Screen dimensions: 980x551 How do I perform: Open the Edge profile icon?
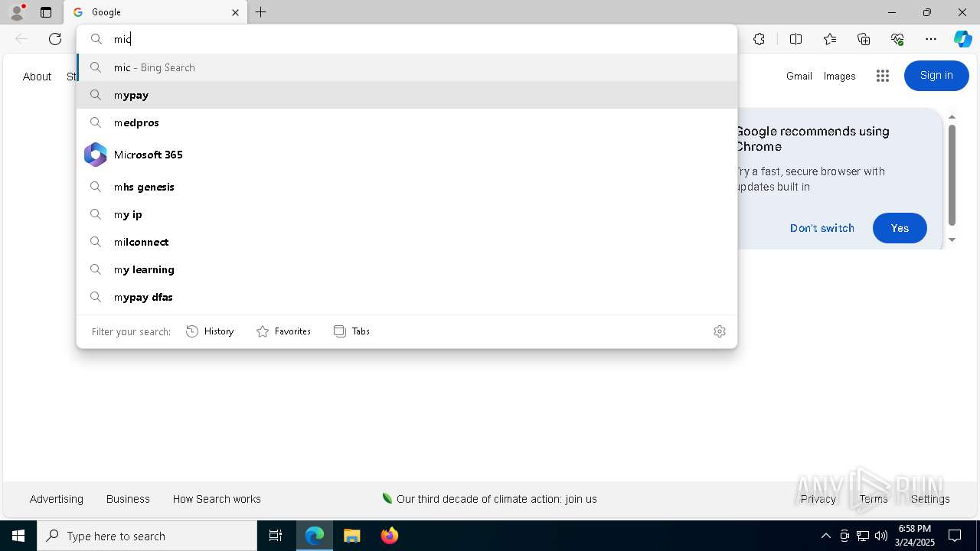point(17,12)
